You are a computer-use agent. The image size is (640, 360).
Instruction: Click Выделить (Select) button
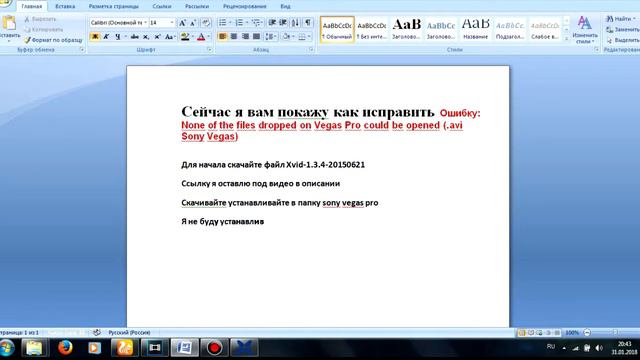(622, 40)
